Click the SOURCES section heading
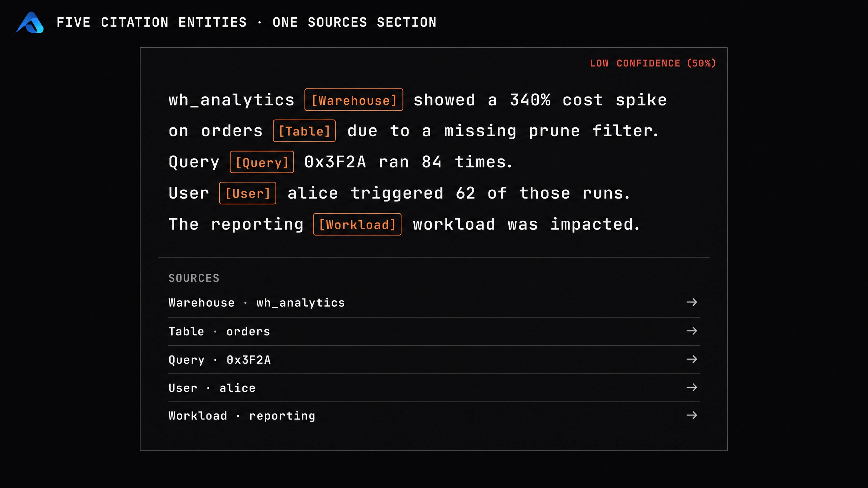The width and height of the screenshot is (868, 488). 194,278
